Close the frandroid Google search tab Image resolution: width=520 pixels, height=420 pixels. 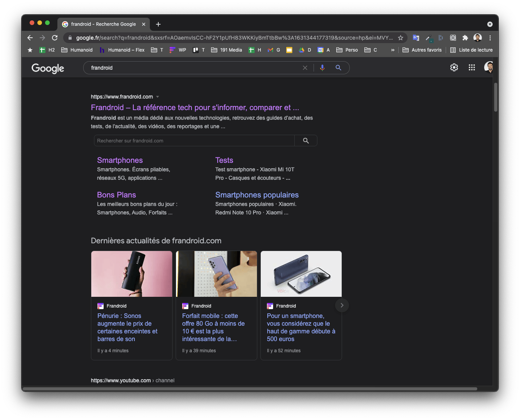pyautogui.click(x=144, y=24)
